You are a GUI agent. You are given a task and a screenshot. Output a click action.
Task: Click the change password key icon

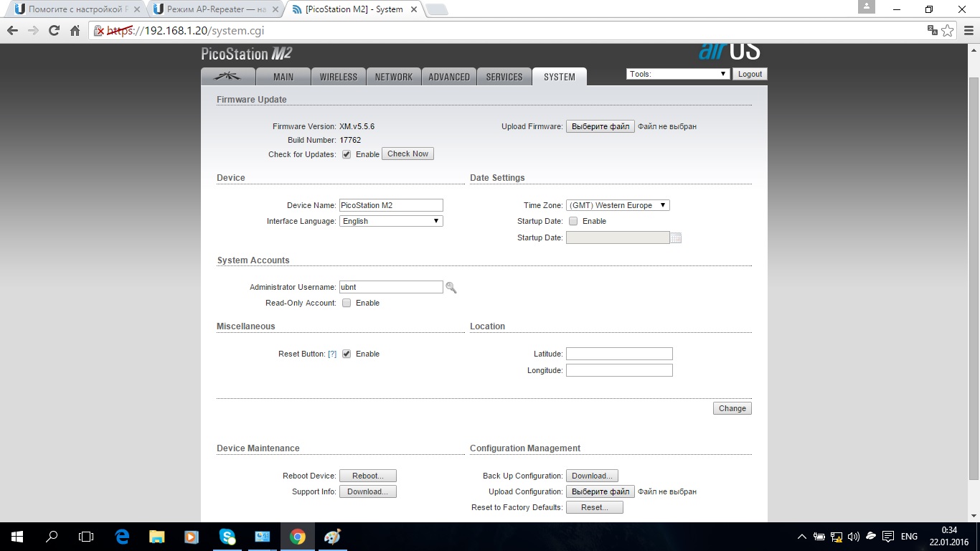click(451, 288)
